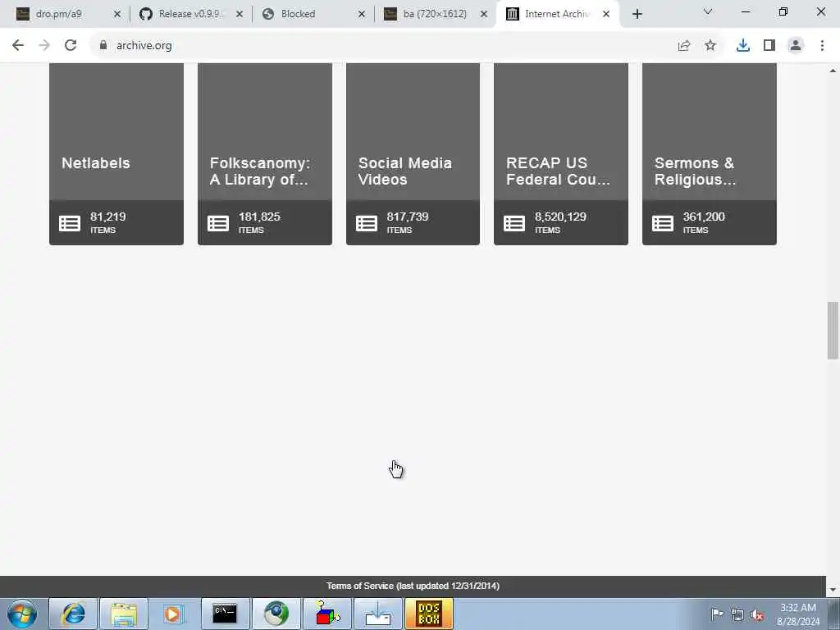The image size is (840, 630).
Task: Click the vertical scrollbar thumb
Action: pyautogui.click(x=833, y=331)
